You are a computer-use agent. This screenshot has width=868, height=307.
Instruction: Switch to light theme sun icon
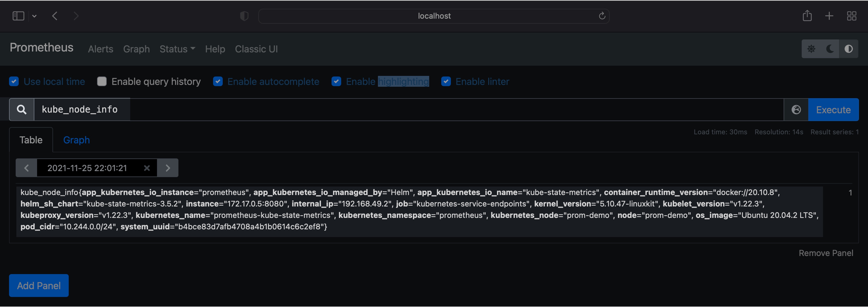[x=811, y=49]
